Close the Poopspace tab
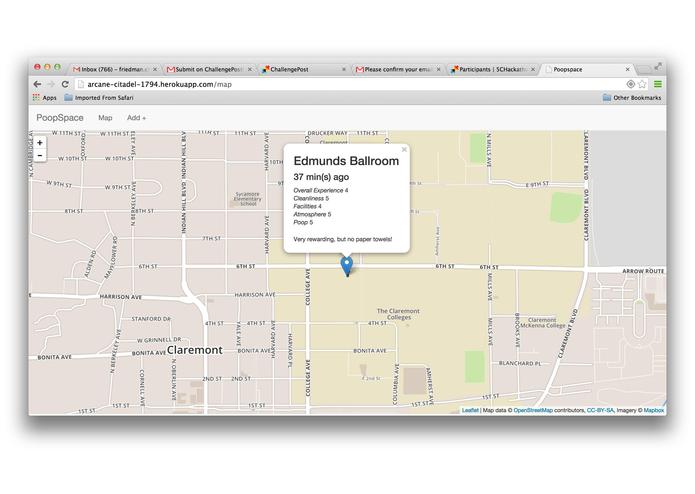Screen dimensions: 695x494 coord(627,69)
